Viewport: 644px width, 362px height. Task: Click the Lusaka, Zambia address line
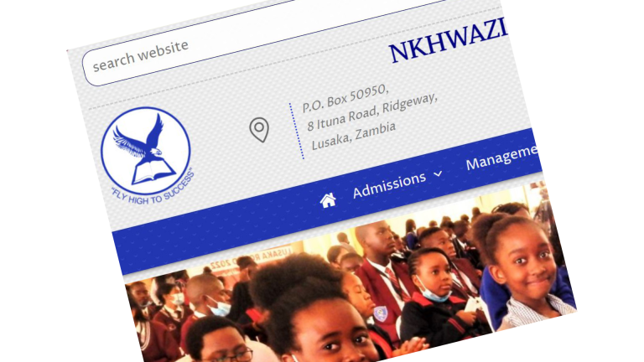point(353,136)
